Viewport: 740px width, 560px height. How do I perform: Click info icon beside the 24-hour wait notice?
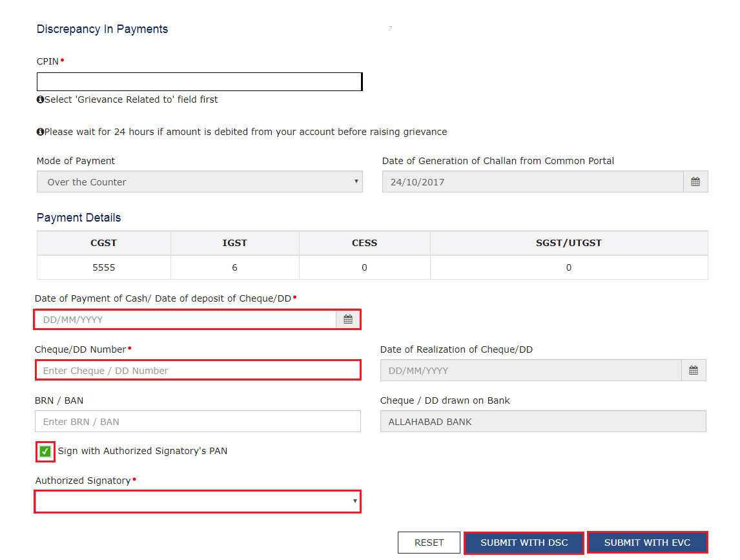click(x=40, y=131)
